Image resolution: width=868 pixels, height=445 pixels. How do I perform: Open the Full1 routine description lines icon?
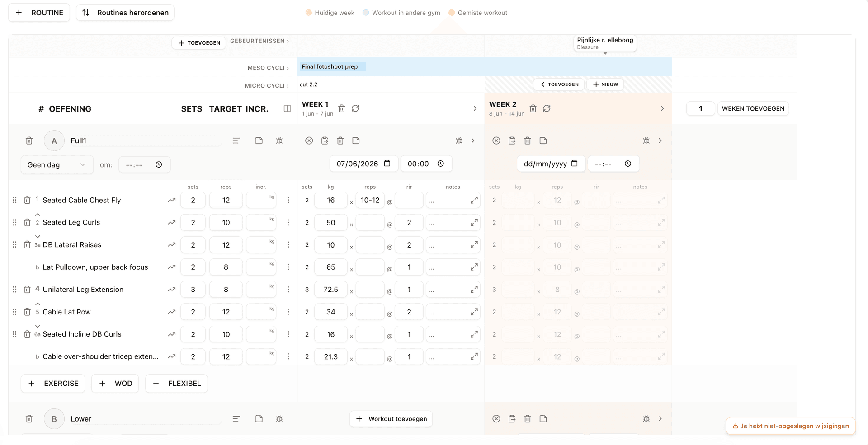236,141
